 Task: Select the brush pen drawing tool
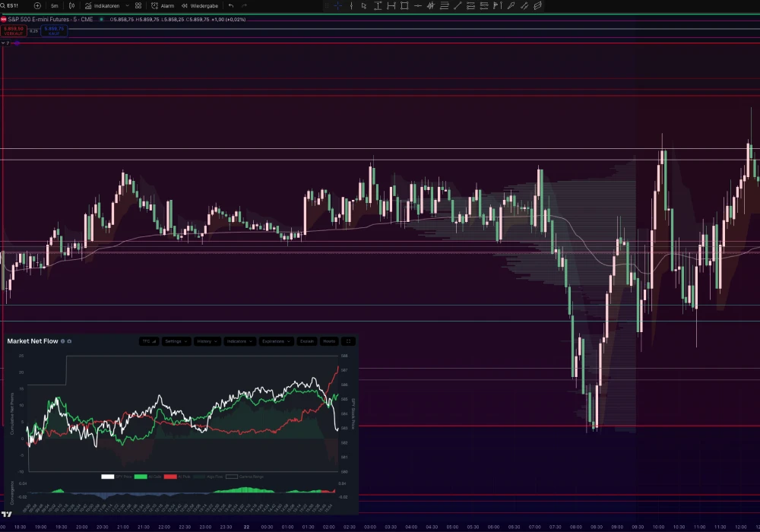[511, 6]
